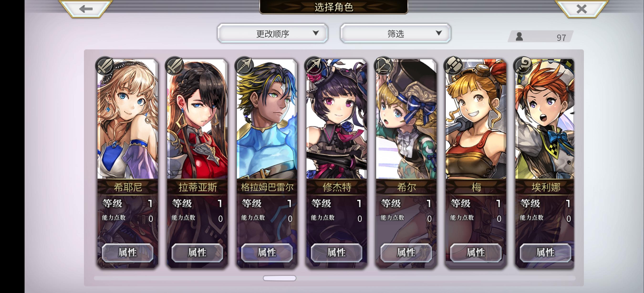Click the staff class icon on 埃利娜
Viewport: 644px width, 293px height.
point(523,66)
